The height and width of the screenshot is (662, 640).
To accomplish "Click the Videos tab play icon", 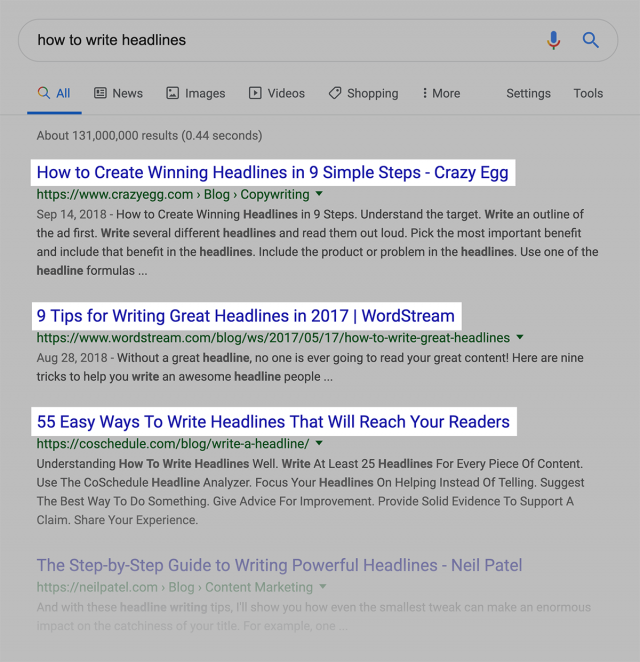I will point(255,93).
